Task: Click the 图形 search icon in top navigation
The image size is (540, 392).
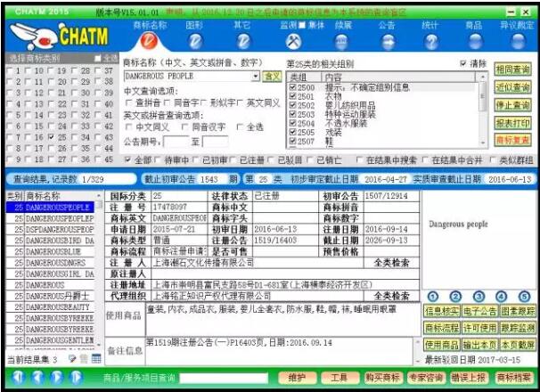Action: (x=194, y=40)
